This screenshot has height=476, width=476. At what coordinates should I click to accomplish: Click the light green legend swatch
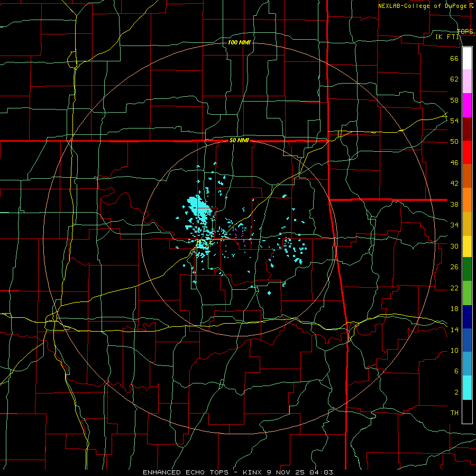(467, 293)
